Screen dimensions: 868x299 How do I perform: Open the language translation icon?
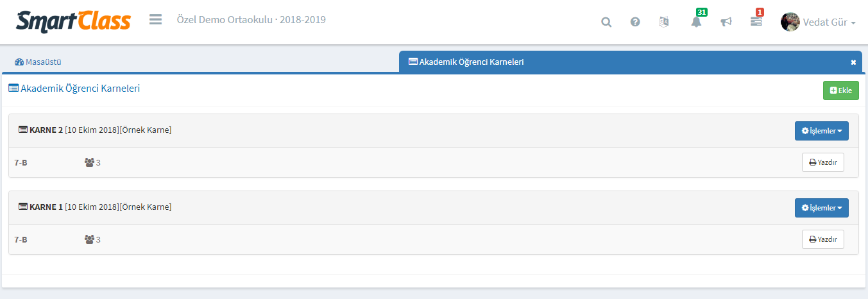664,22
